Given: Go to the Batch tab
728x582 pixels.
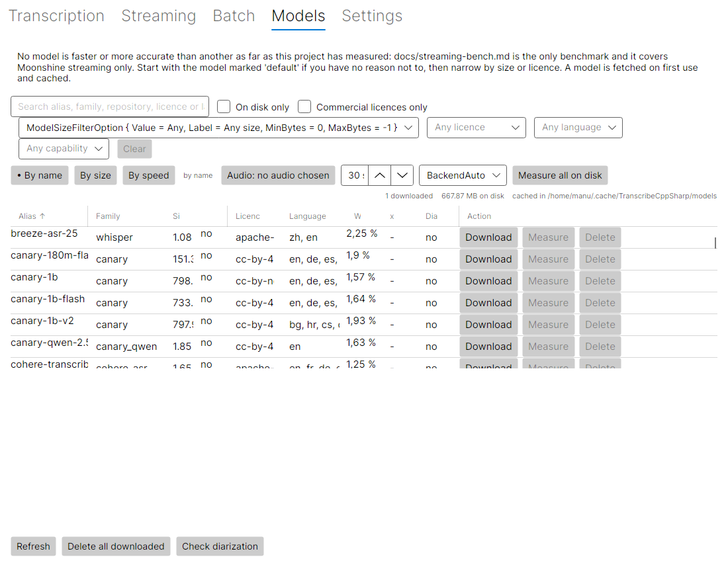Looking at the screenshot, I should tap(234, 16).
